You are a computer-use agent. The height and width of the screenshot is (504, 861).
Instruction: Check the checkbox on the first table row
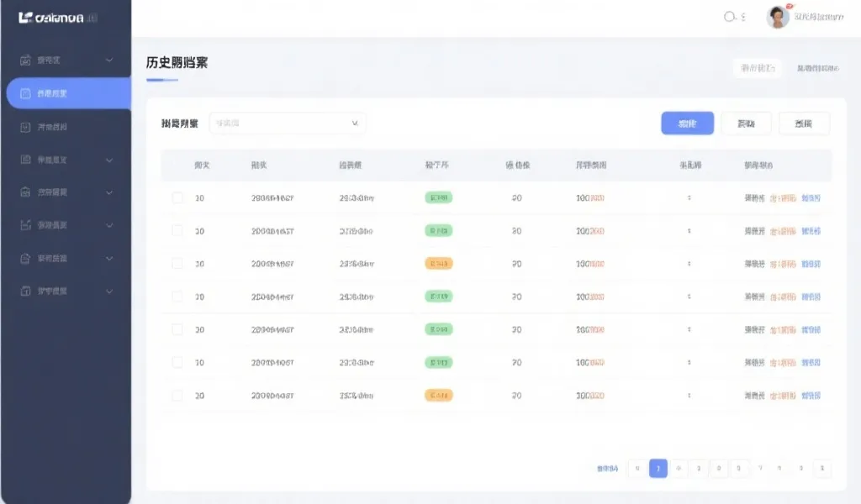pos(177,197)
